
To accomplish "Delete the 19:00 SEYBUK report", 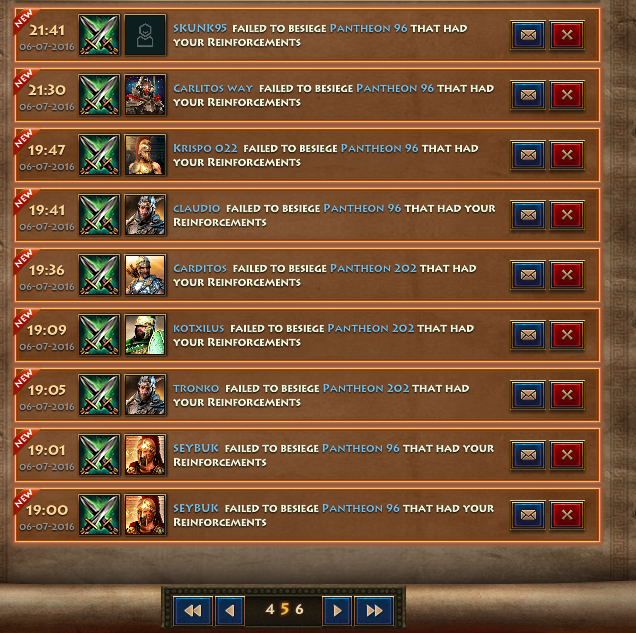I will pyautogui.click(x=567, y=515).
